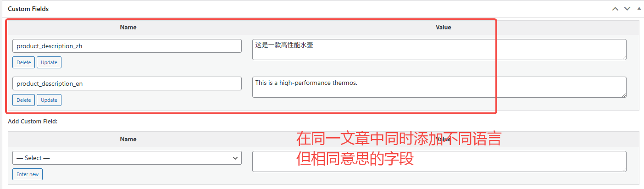Image resolution: width=644 pixels, height=189 pixels.
Task: Click the Name column header of existing fields
Action: tap(128, 27)
